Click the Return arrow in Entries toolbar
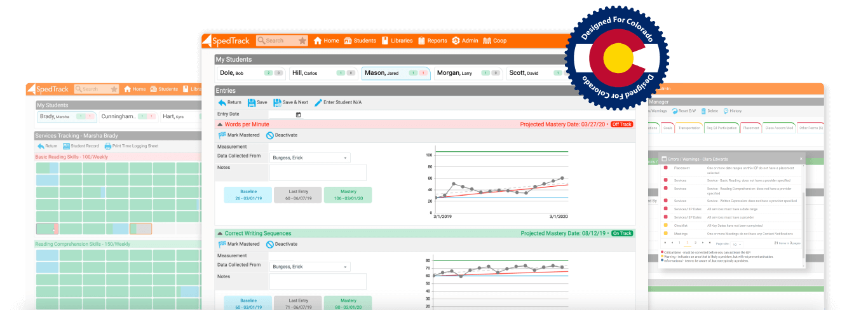Viewport: 868px width, 310px height. pos(222,102)
